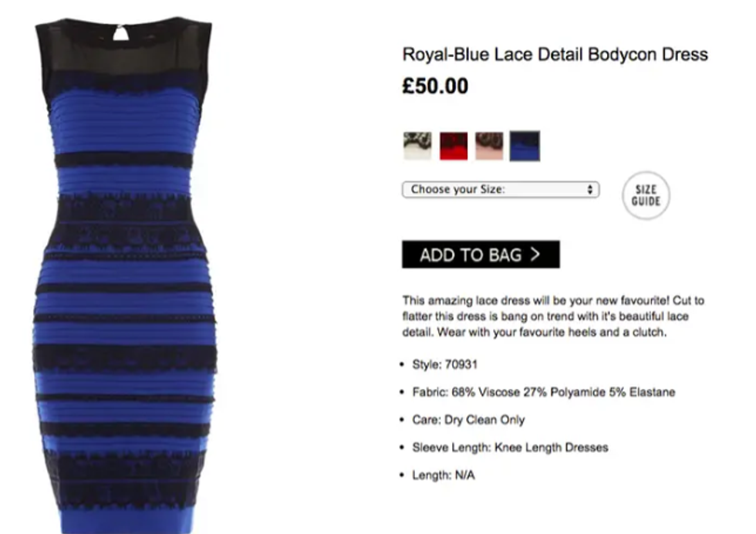The image size is (756, 534).
Task: Click the £50.00 price
Action: (x=435, y=86)
